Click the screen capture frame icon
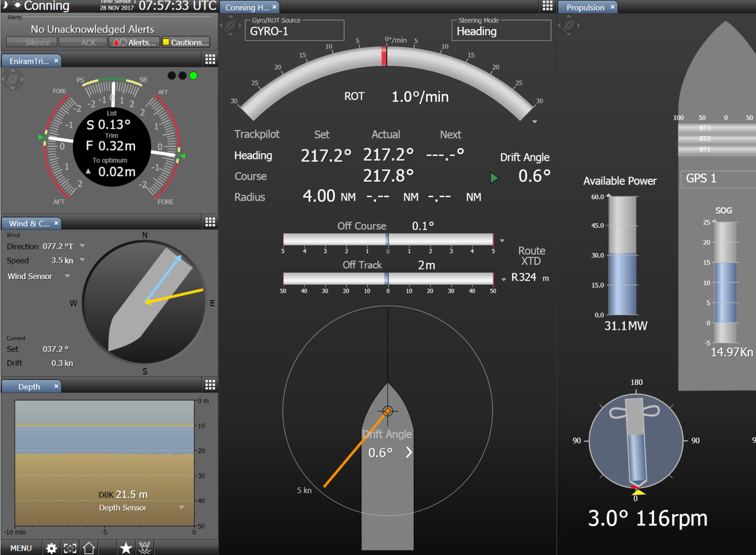 (x=70, y=548)
